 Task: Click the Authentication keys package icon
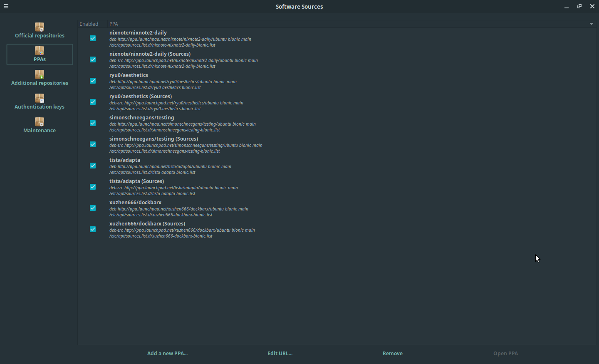click(40, 98)
